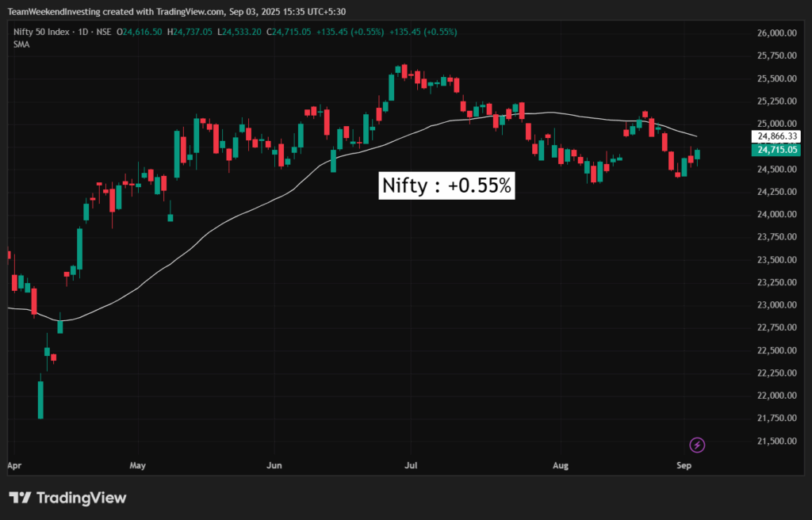Image resolution: width=812 pixels, height=520 pixels.
Task: Click the 26,000.00 price axis label
Action: [777, 33]
